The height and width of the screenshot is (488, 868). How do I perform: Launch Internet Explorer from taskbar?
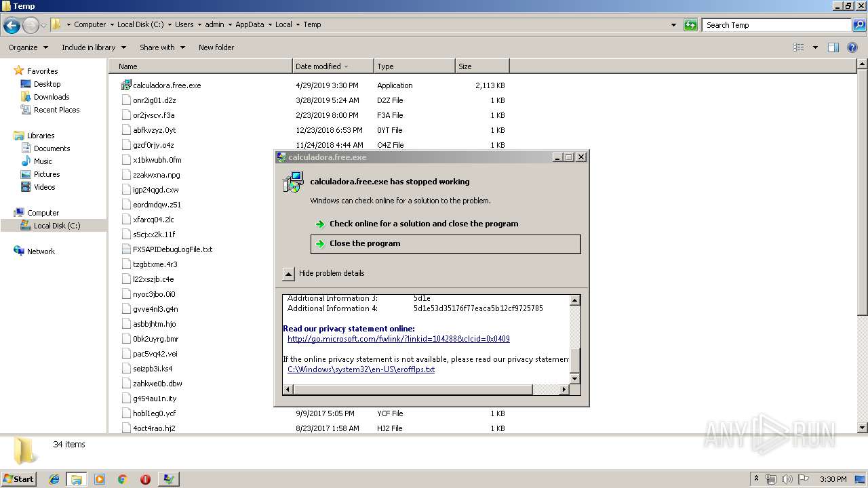(54, 479)
